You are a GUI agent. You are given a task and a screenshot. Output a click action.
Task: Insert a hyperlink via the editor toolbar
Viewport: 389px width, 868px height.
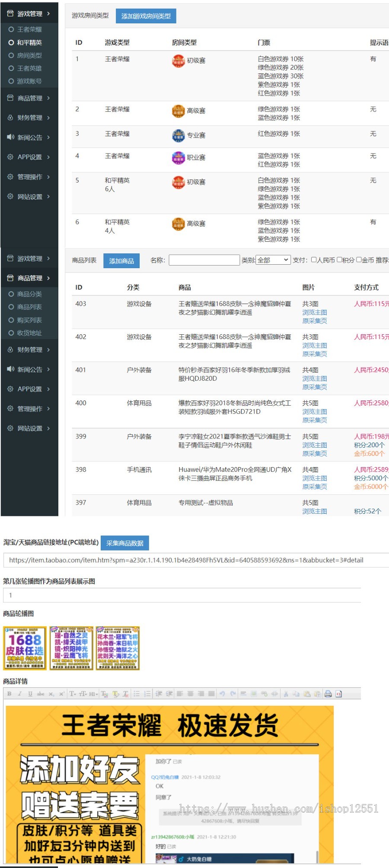[x=264, y=694]
